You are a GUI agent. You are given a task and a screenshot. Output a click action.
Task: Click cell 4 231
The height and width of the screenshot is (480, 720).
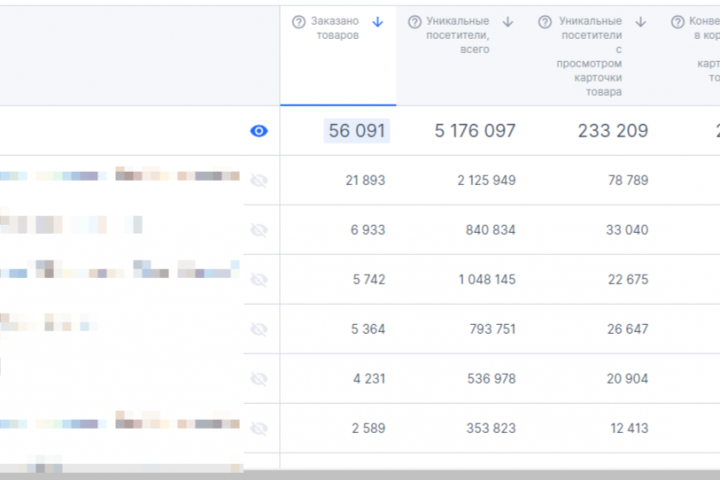(369, 379)
